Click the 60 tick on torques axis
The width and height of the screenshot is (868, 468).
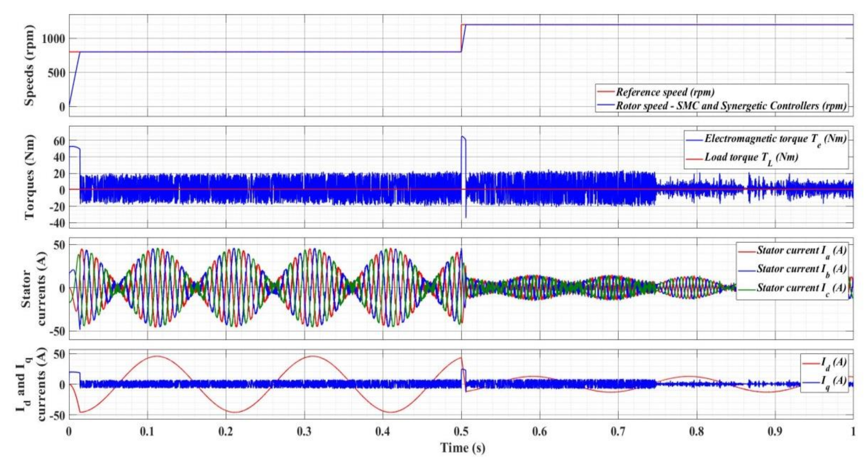(x=59, y=141)
